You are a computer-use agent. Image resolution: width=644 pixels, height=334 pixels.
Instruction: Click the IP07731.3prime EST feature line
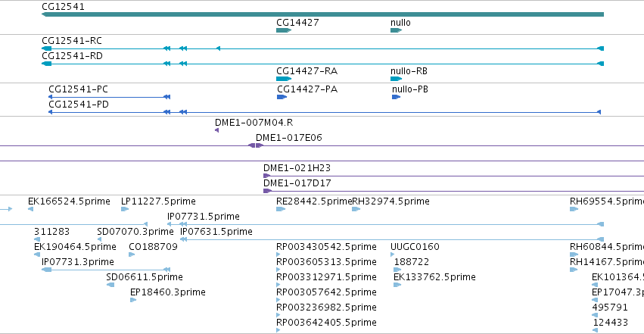tap(106, 270)
